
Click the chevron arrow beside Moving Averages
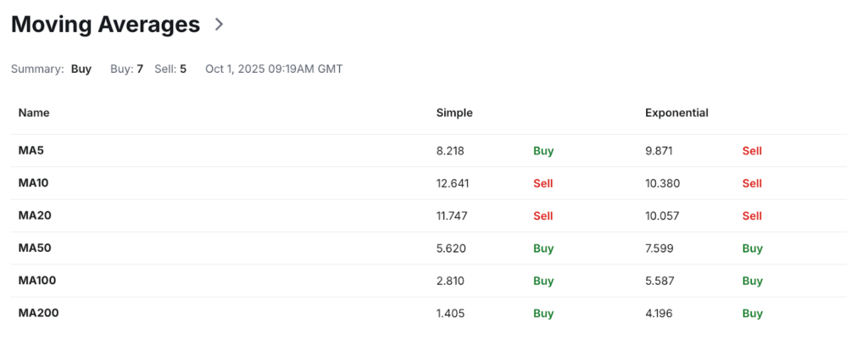220,25
